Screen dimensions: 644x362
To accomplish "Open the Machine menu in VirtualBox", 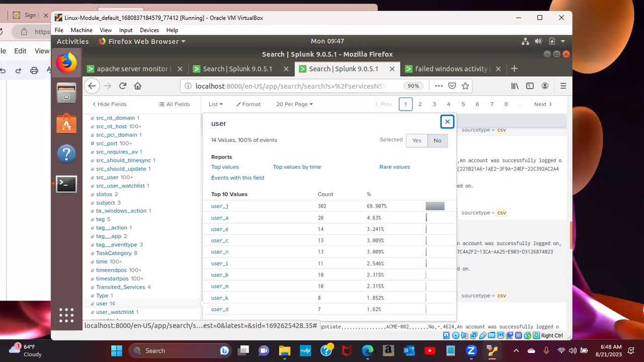I will click(x=82, y=30).
